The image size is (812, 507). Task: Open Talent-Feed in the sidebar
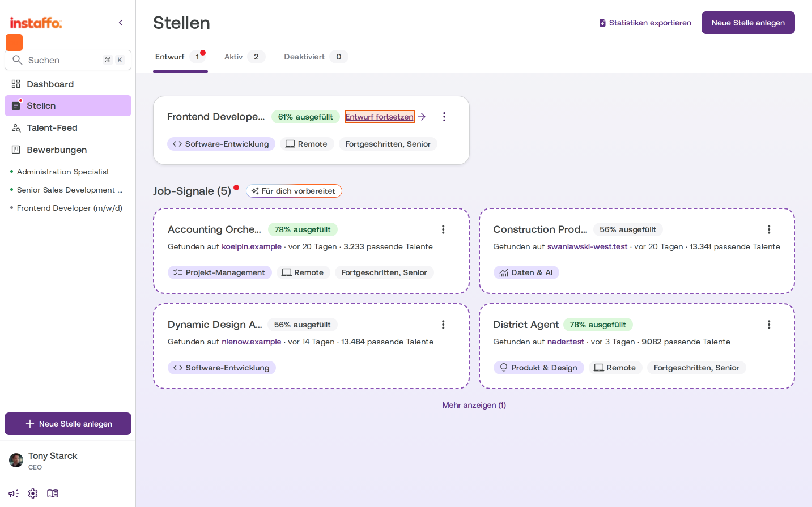(68, 128)
